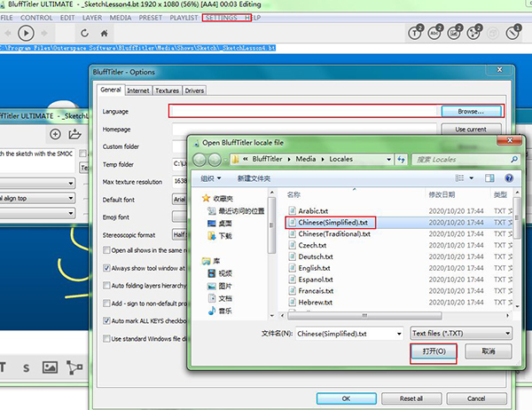Open the view options dropdown arrow
The width and height of the screenshot is (532, 410).
472,178
